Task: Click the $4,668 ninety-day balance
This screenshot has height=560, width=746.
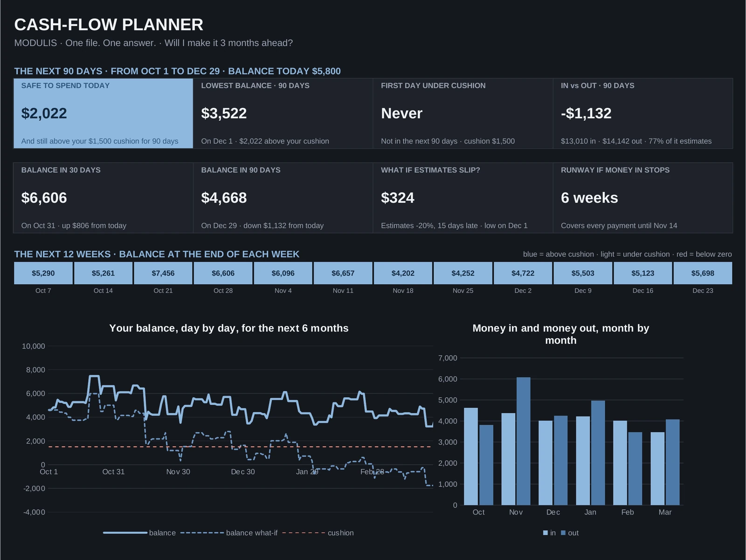Action: coord(224,198)
